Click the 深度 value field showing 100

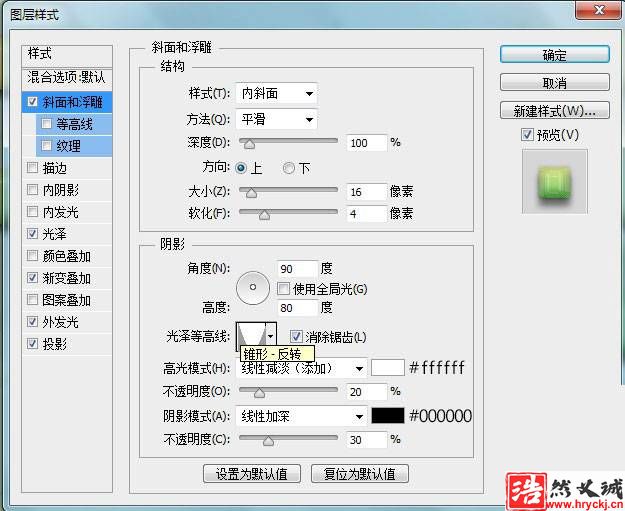[x=367, y=143]
